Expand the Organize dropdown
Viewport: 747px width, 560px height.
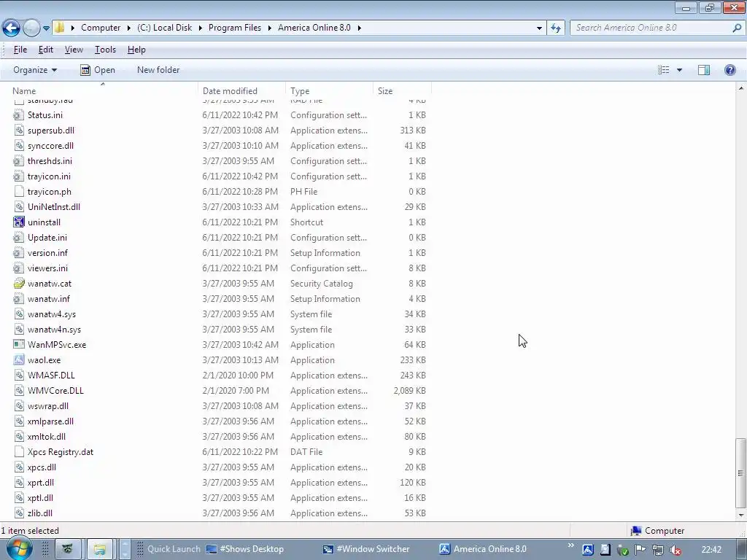[x=35, y=70]
